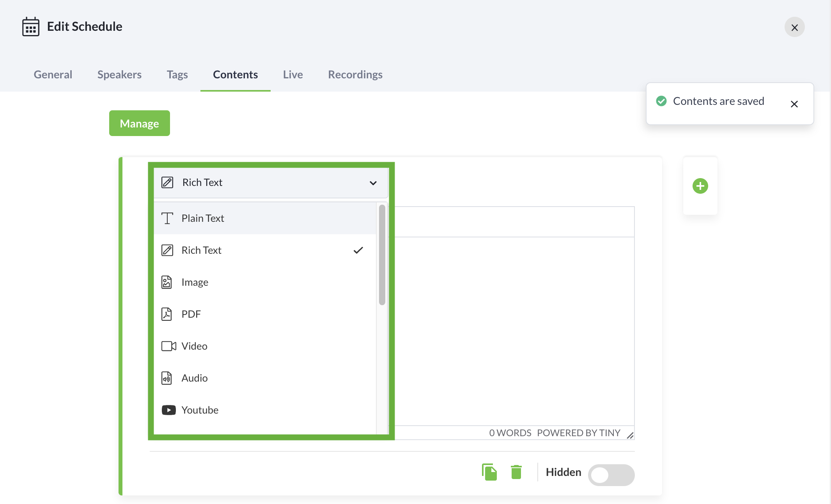Viewport: 831px width, 504px height.
Task: Switch to the Speakers tab
Action: (x=119, y=74)
